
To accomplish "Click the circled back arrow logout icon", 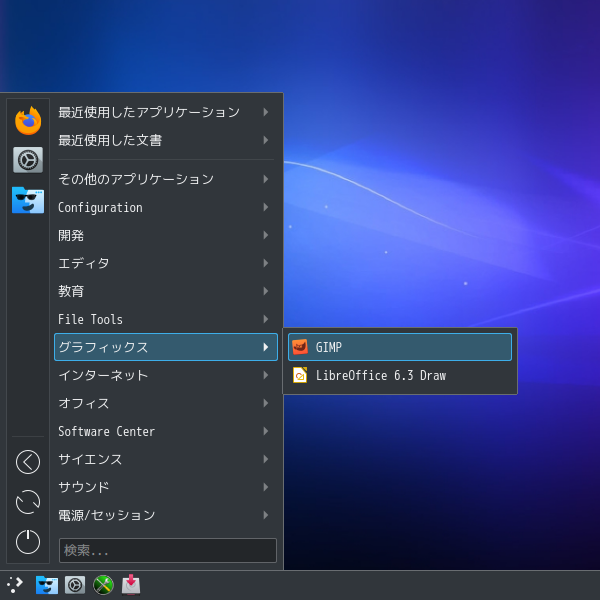I will [x=28, y=462].
